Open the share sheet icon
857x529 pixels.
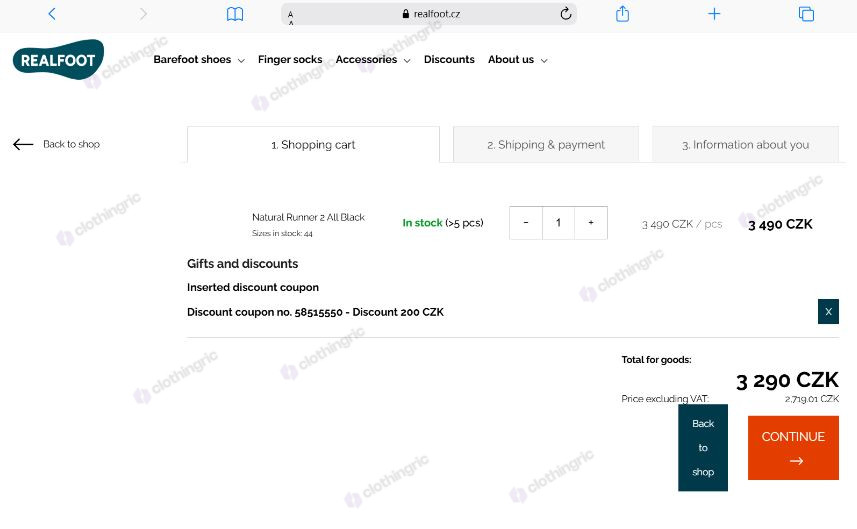(623, 13)
